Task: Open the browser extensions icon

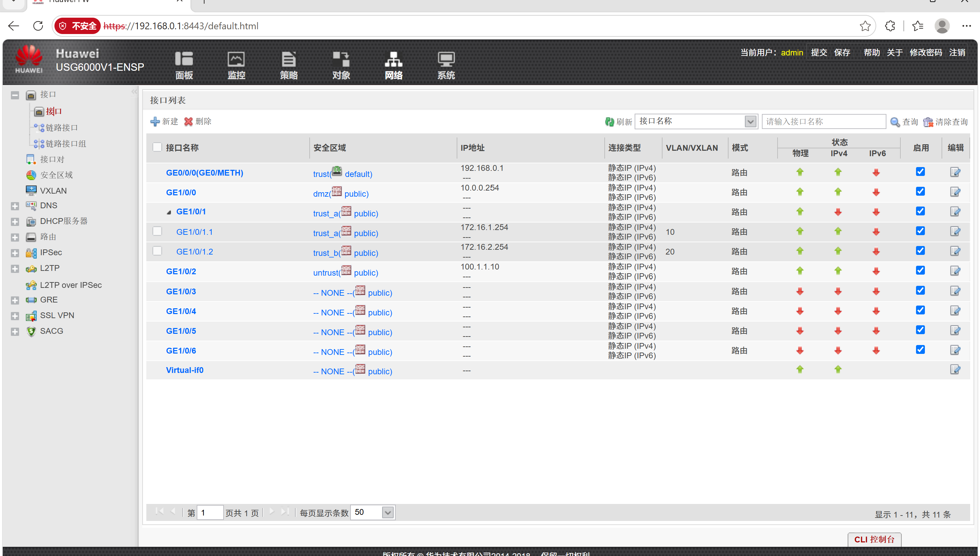Action: click(x=890, y=26)
